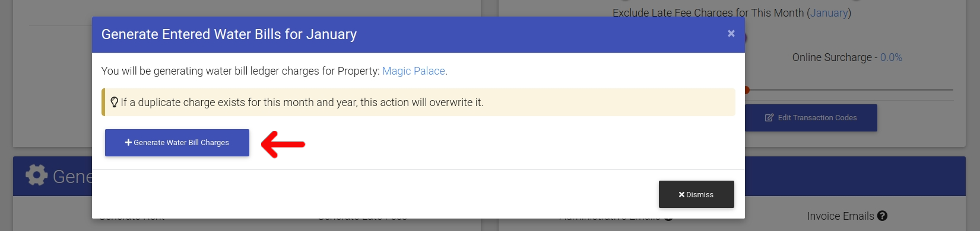Image resolution: width=980 pixels, height=231 pixels.
Task: Click the gear icon in Generate panel header
Action: pos(36,175)
